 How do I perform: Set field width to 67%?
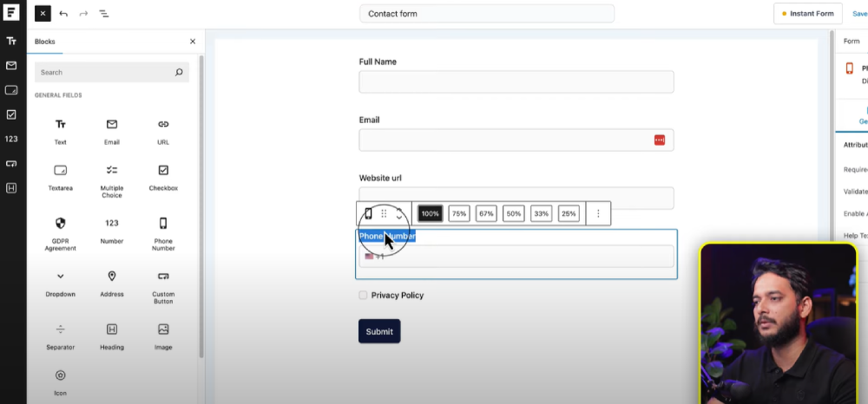pyautogui.click(x=486, y=213)
